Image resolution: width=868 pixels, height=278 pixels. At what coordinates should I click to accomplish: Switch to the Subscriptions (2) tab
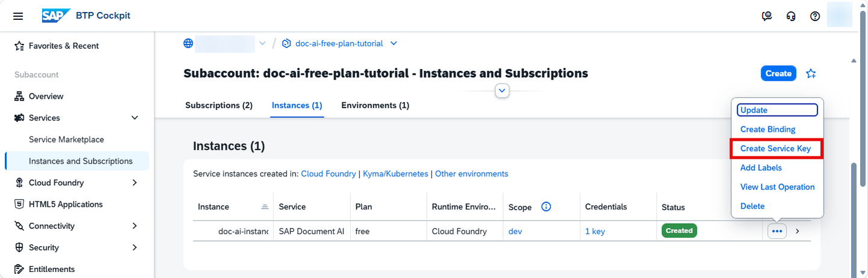219,105
